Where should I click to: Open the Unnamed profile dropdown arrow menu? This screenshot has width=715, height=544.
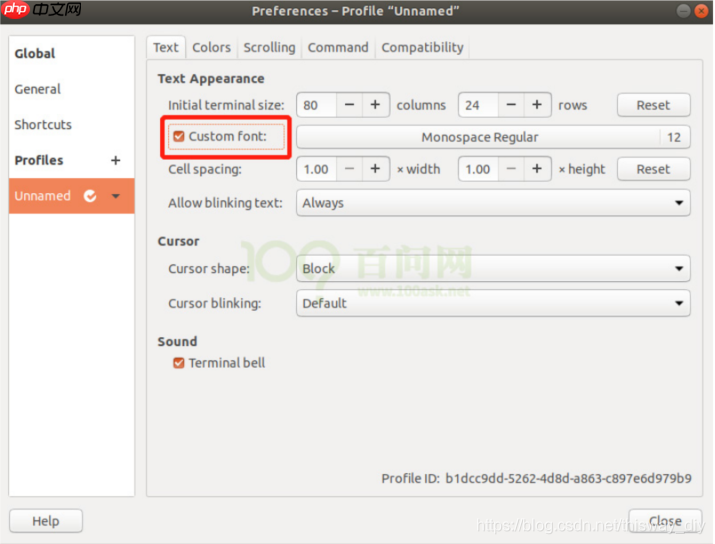pos(116,196)
